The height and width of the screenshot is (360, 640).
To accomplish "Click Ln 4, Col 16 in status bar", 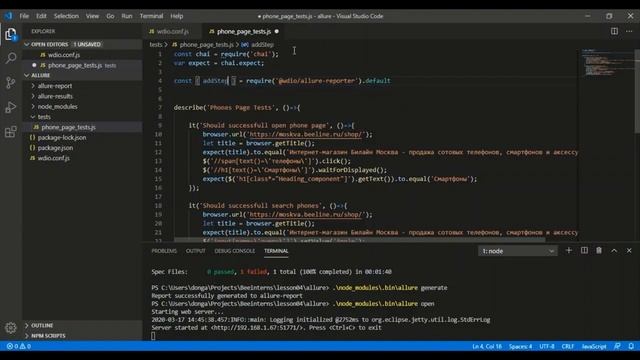I will tap(487, 347).
